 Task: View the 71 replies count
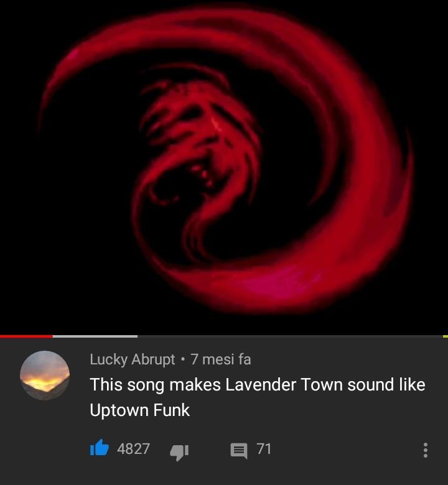(264, 449)
